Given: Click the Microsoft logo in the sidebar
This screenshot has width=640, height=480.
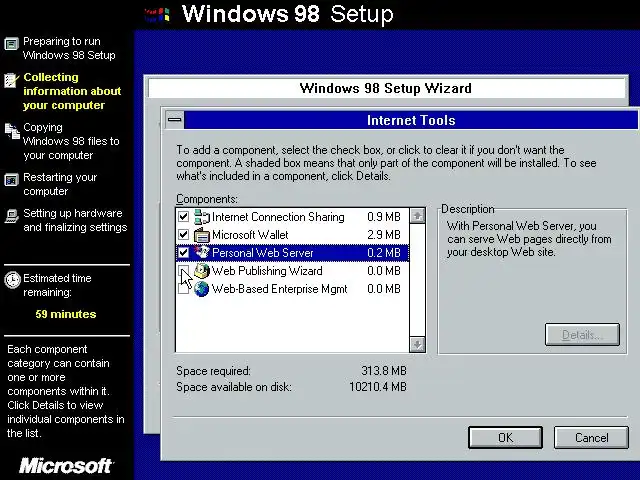Looking at the screenshot, I should click(x=66, y=465).
